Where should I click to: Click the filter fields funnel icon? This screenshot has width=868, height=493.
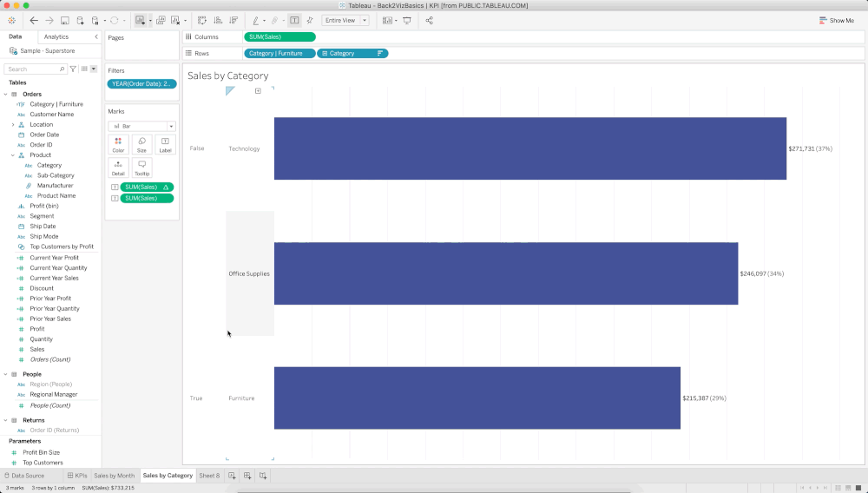click(73, 69)
